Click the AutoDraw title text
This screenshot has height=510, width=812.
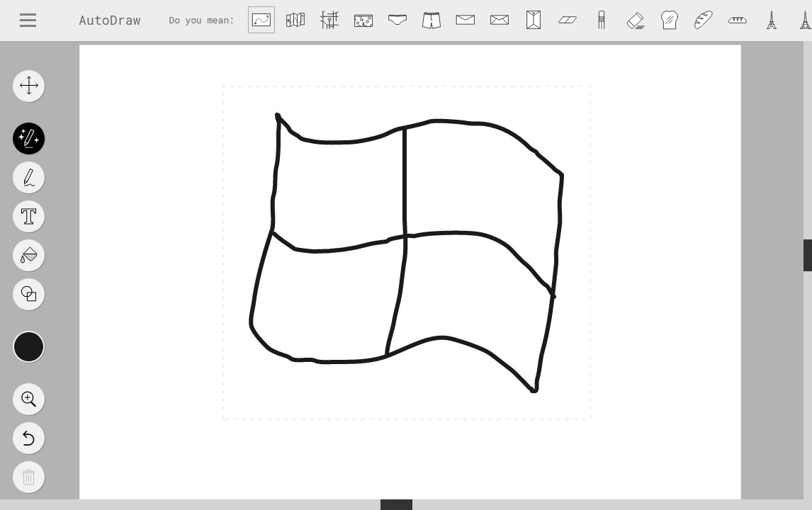coord(110,21)
